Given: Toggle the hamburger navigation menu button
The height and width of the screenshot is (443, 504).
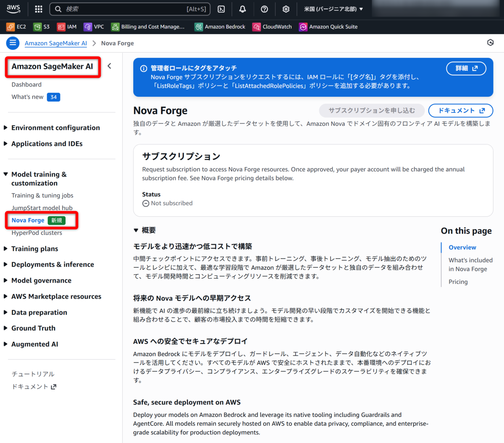Looking at the screenshot, I should click(13, 43).
